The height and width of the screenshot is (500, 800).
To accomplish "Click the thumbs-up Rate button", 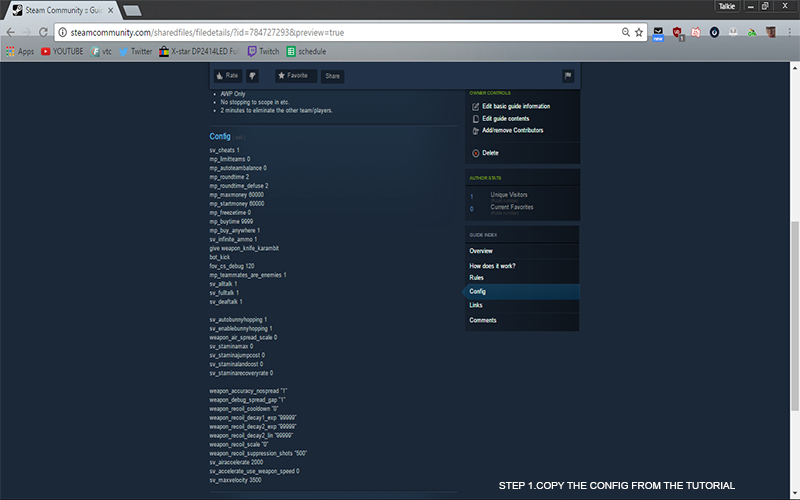I will (x=226, y=75).
